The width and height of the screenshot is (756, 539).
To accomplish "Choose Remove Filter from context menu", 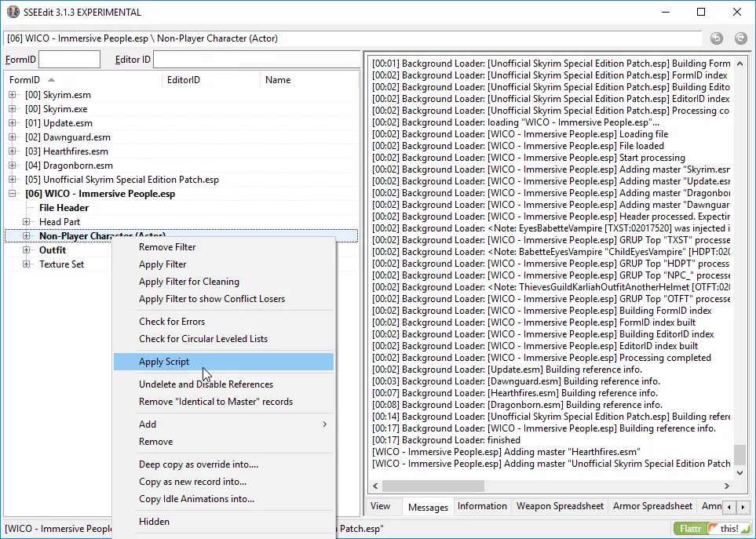I will 224,247.
